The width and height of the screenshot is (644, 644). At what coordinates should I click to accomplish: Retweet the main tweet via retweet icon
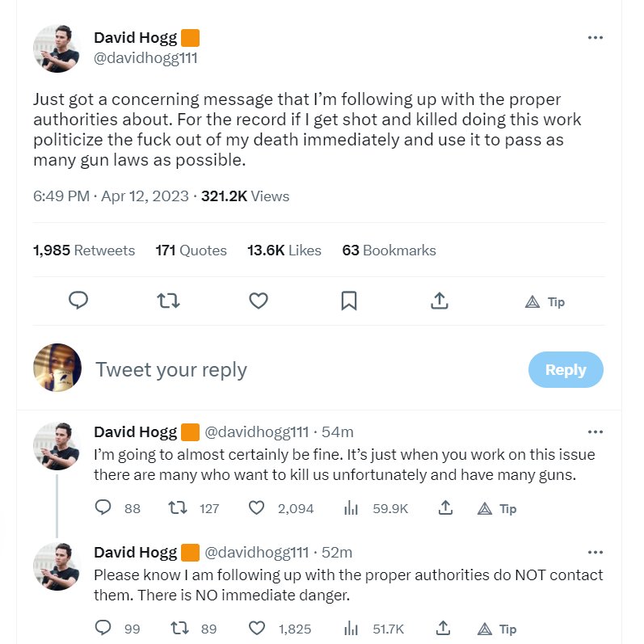[168, 301]
